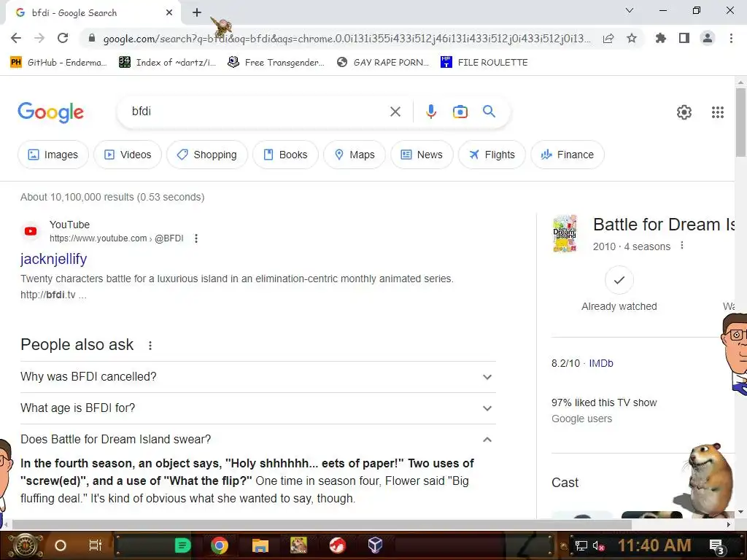Open the Chrome three-dot menu

tap(731, 38)
